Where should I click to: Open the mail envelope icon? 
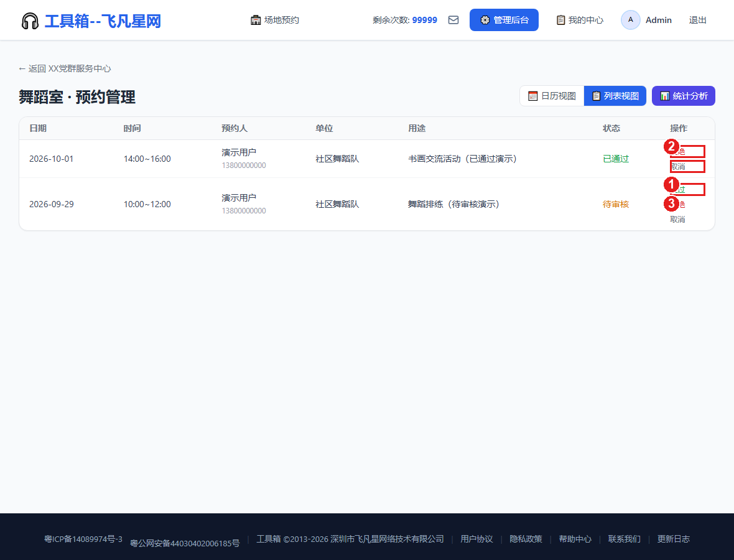pyautogui.click(x=453, y=20)
